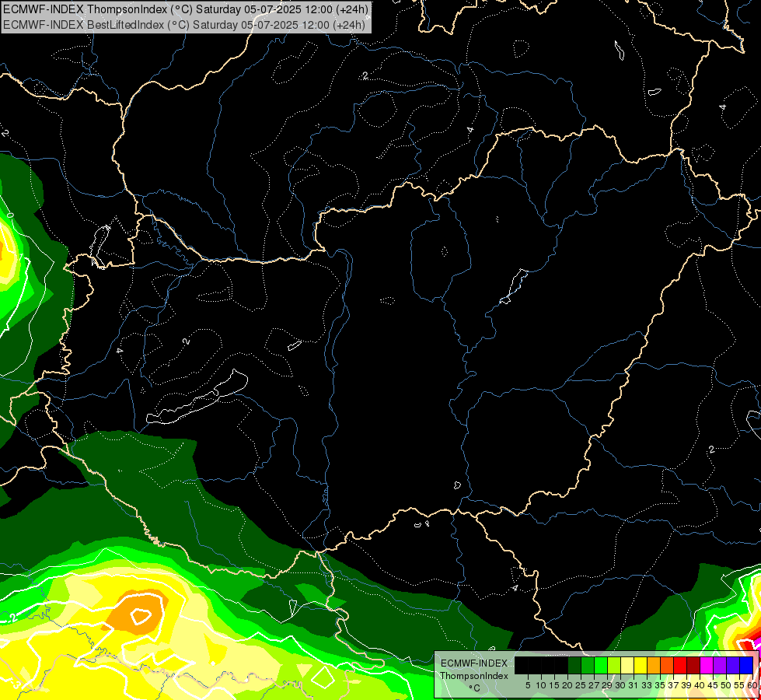This screenshot has height=700, width=761.
Task: Click the legend scale value 33
Action: point(647,685)
